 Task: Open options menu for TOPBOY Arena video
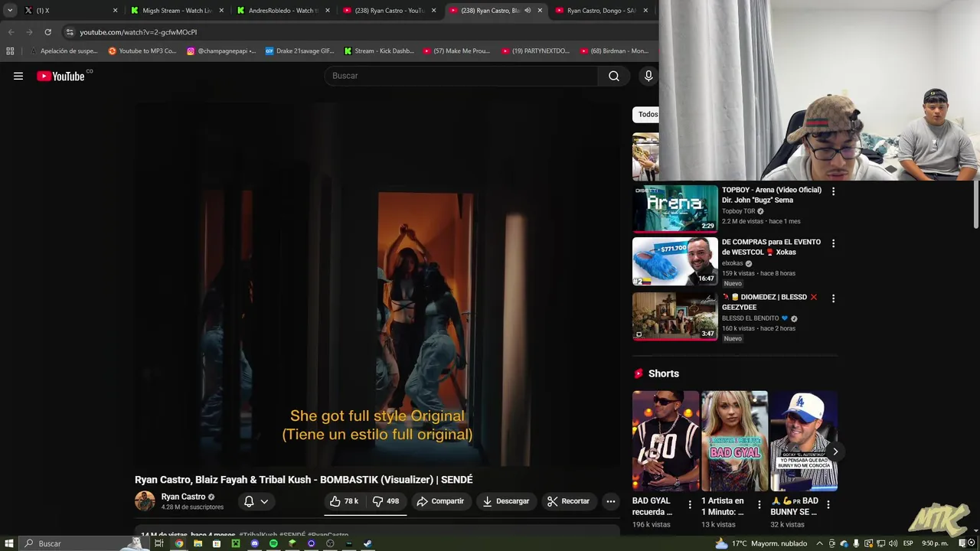pyautogui.click(x=833, y=191)
